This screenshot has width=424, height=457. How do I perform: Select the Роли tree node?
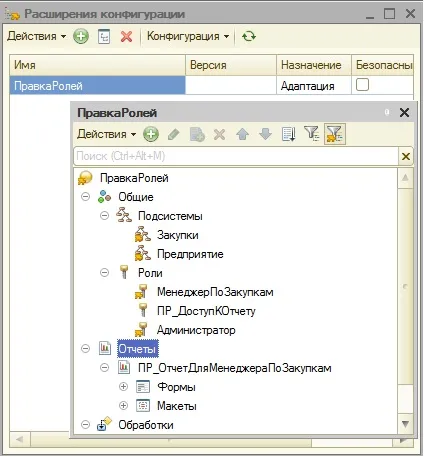click(x=150, y=273)
